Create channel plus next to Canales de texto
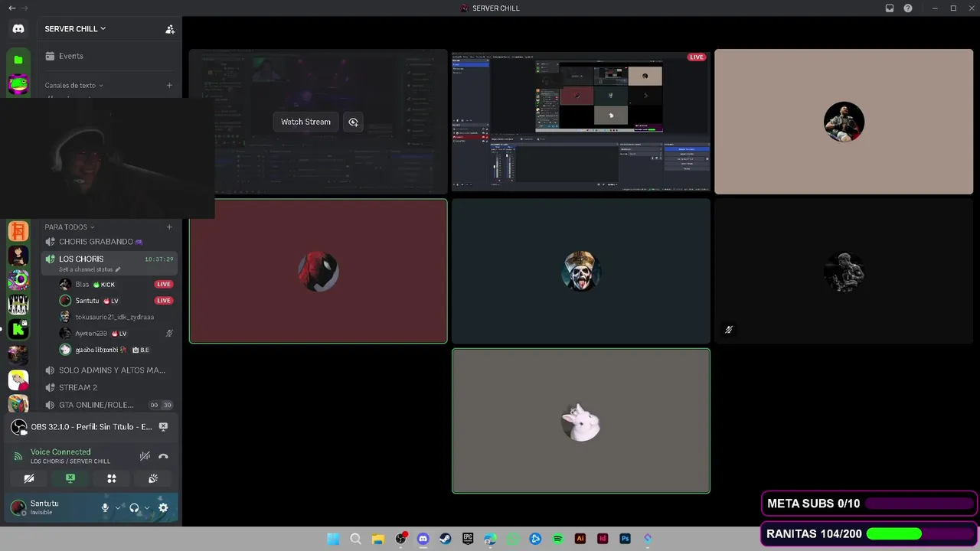 click(169, 86)
